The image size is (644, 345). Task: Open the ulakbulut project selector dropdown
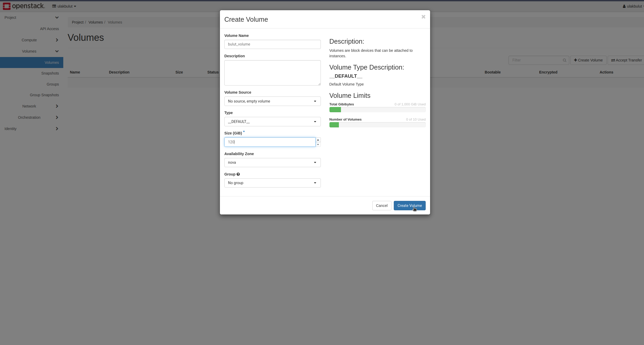coord(64,6)
